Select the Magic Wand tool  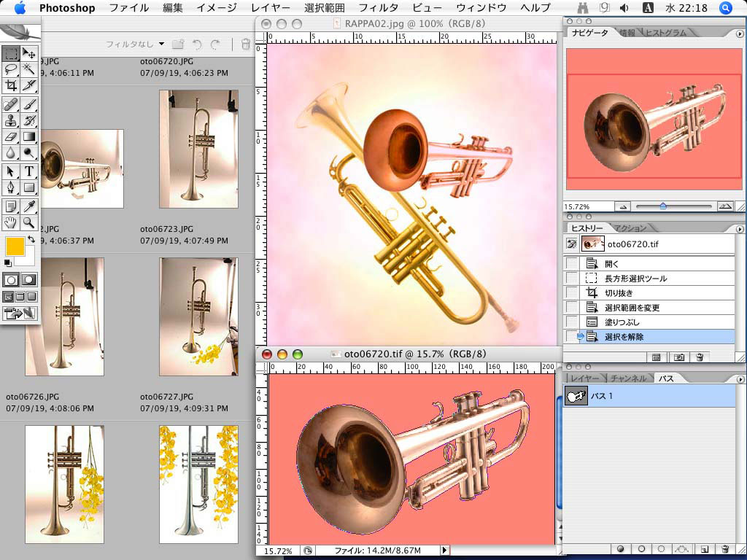pyautogui.click(x=29, y=69)
